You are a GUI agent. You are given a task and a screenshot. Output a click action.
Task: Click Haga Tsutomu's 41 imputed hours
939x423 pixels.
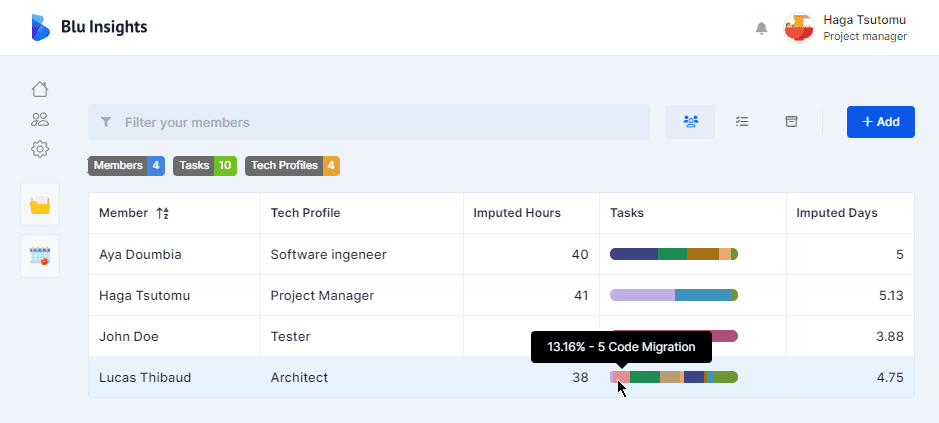580,295
